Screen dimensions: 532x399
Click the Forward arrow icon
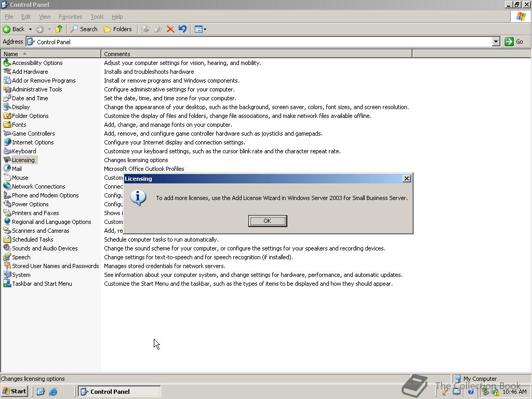point(39,29)
